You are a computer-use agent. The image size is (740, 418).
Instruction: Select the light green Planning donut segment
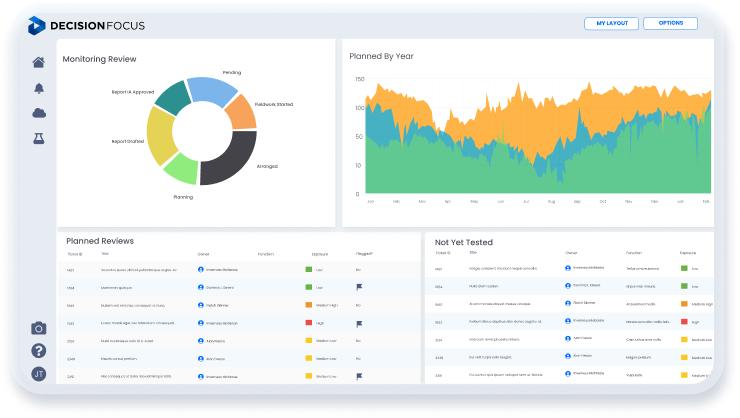pos(181,170)
